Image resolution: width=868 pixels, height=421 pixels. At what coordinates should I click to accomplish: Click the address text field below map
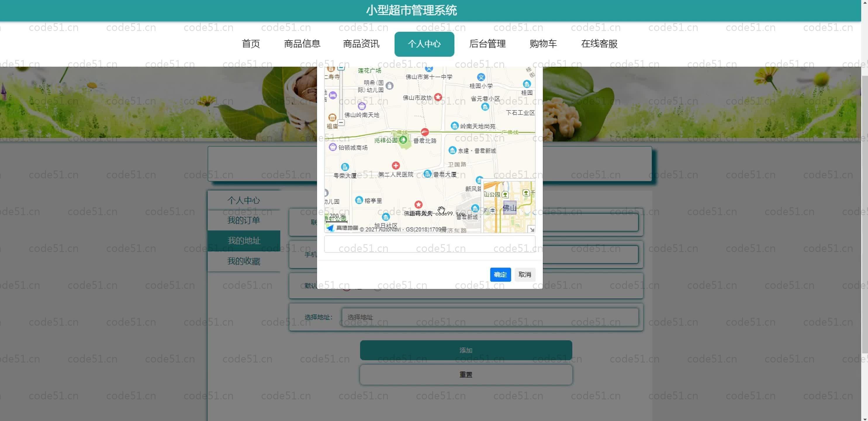430,244
